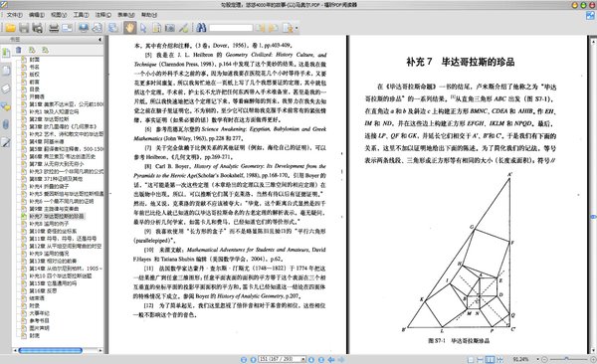Choose the Select Text tool icon
This screenshot has height=364, width=597.
(x=156, y=28)
